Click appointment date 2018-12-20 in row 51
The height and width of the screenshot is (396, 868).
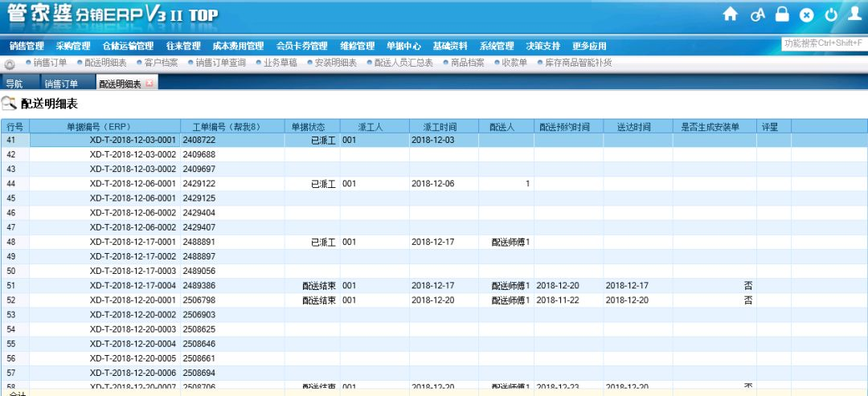coord(558,286)
